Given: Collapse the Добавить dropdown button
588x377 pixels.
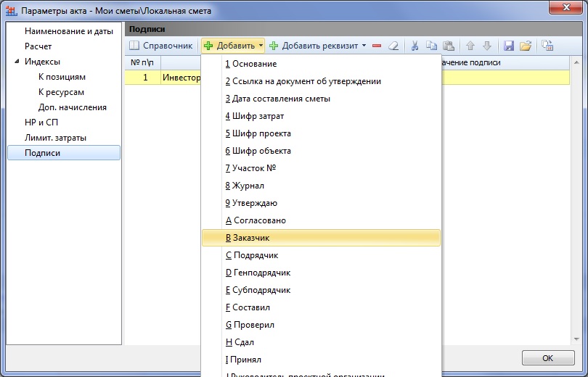Looking at the screenshot, I should 234,46.
